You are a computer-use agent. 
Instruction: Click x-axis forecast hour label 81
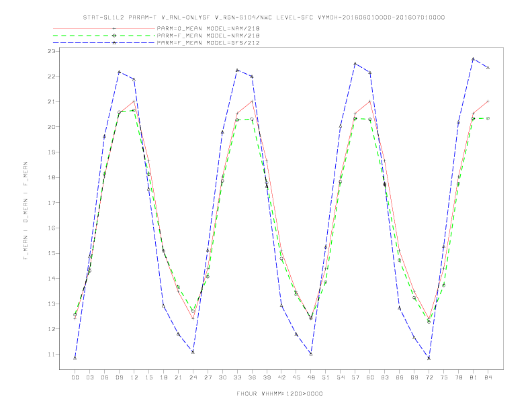[474, 377]
